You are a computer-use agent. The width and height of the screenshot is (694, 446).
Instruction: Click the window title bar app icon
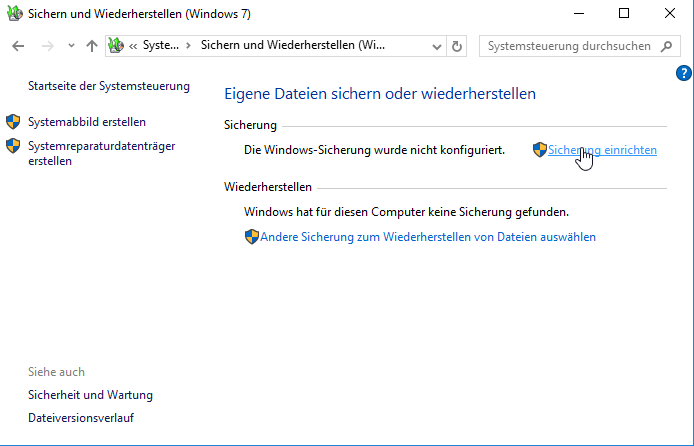tap(15, 13)
